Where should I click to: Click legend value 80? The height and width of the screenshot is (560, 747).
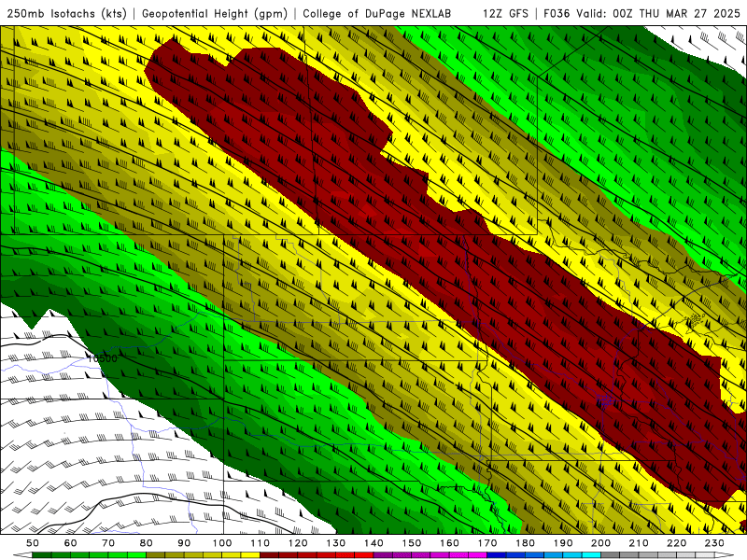point(146,543)
